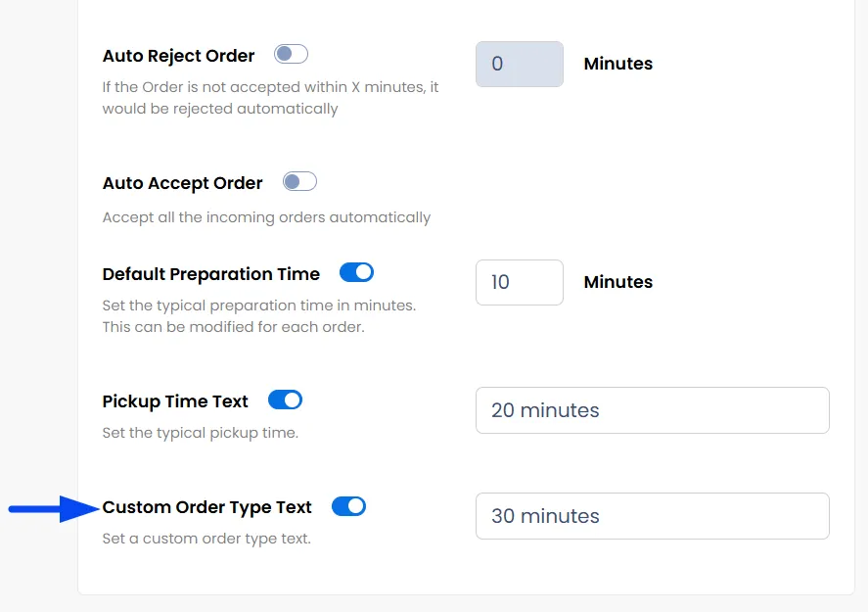The height and width of the screenshot is (612, 868).
Task: Click the blue arrow pointing at Custom Order Type
Action: click(x=54, y=508)
